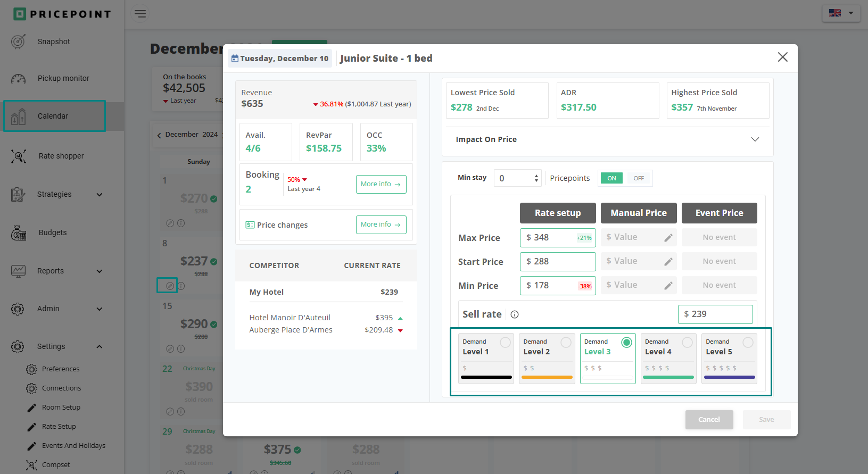Click the orange Demand Level 2 color bar
This screenshot has width=868, height=474.
coord(547,377)
